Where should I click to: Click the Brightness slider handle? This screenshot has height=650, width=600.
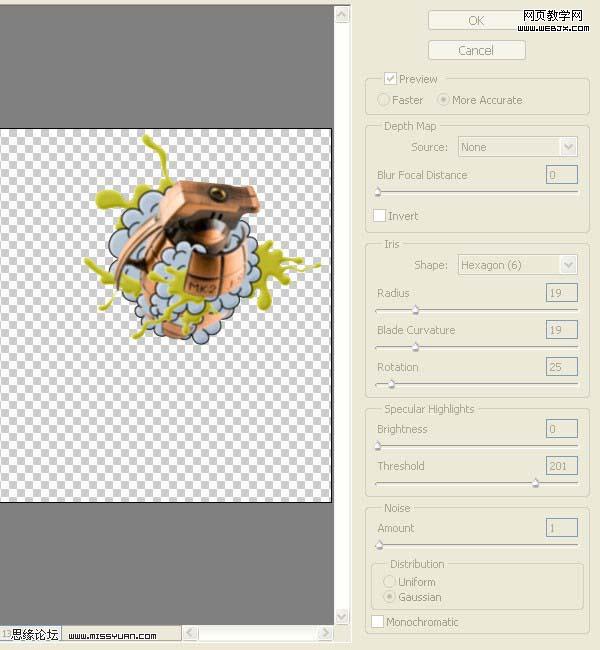coord(378,446)
